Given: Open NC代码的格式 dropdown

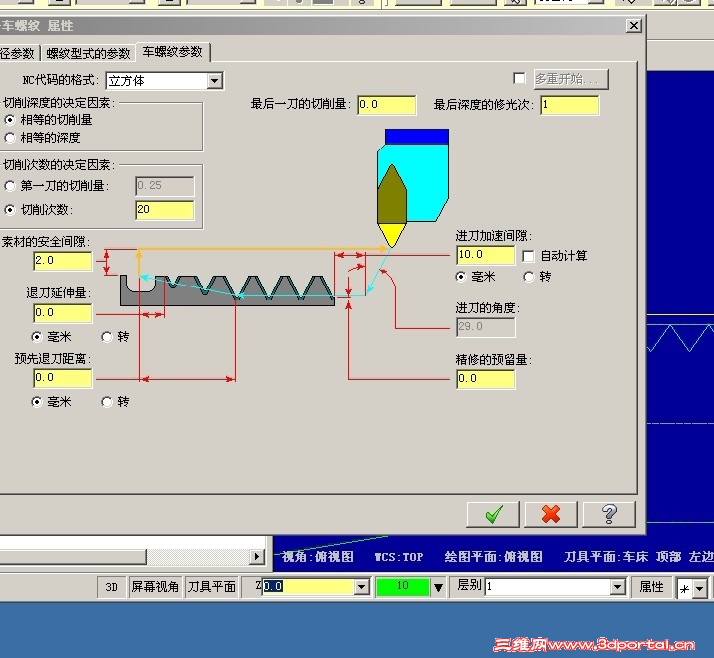Looking at the screenshot, I should (214, 81).
